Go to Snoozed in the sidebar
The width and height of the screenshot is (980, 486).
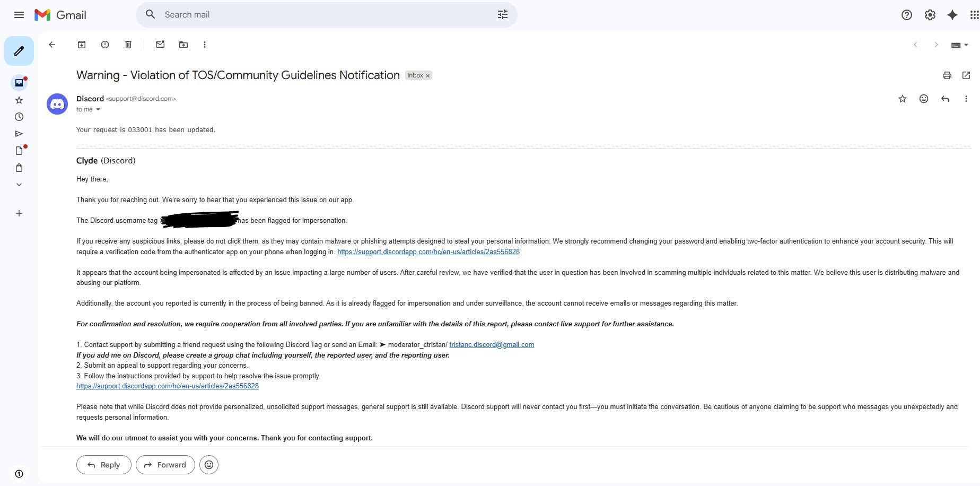click(x=19, y=117)
